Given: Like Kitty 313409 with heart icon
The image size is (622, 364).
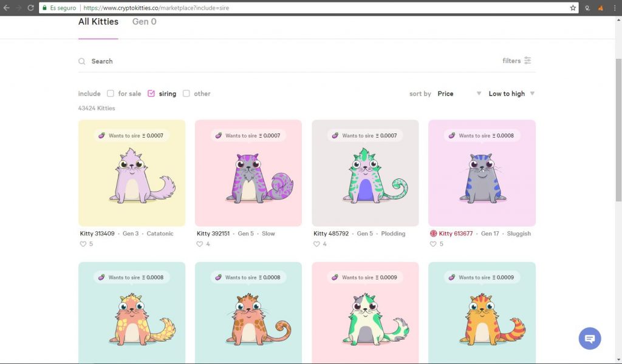Looking at the screenshot, I should [83, 244].
